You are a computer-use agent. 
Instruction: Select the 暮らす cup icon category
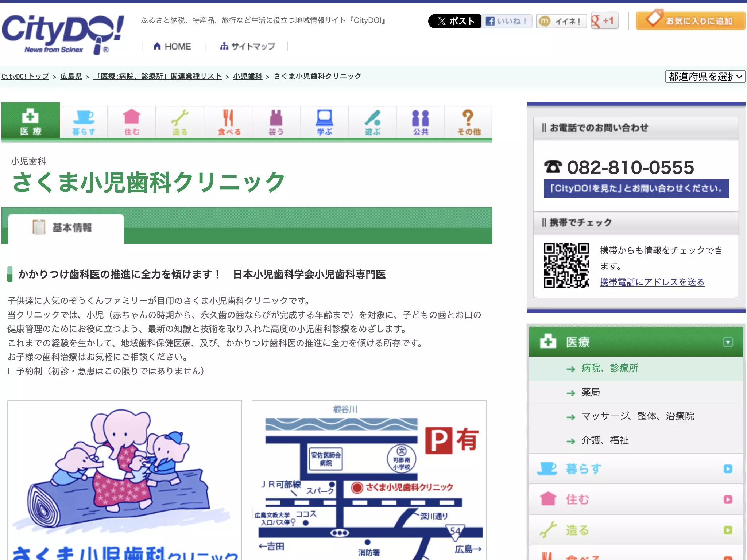pos(84,122)
